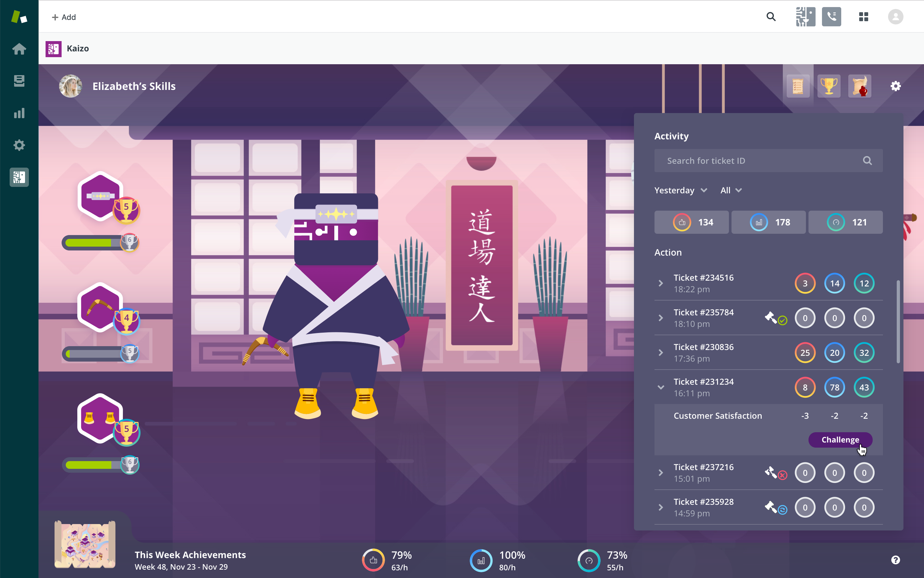The image size is (924, 578).
Task: Open the quest map thumbnail
Action: (x=85, y=544)
